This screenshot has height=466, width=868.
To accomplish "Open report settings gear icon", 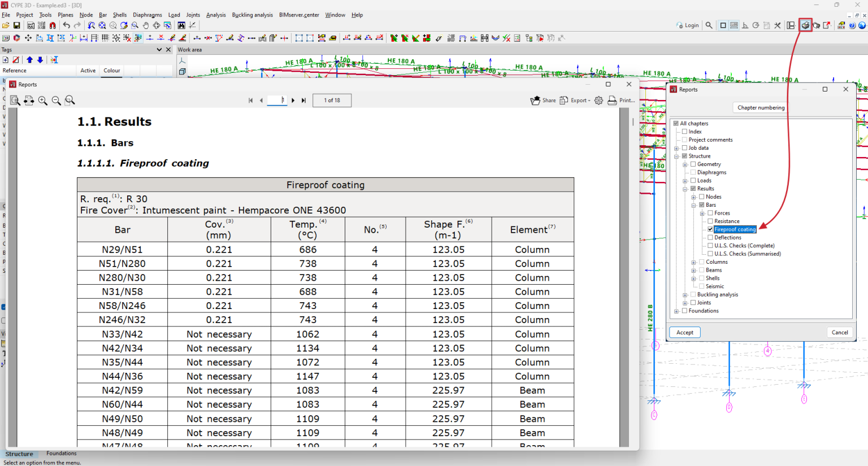I will click(598, 101).
